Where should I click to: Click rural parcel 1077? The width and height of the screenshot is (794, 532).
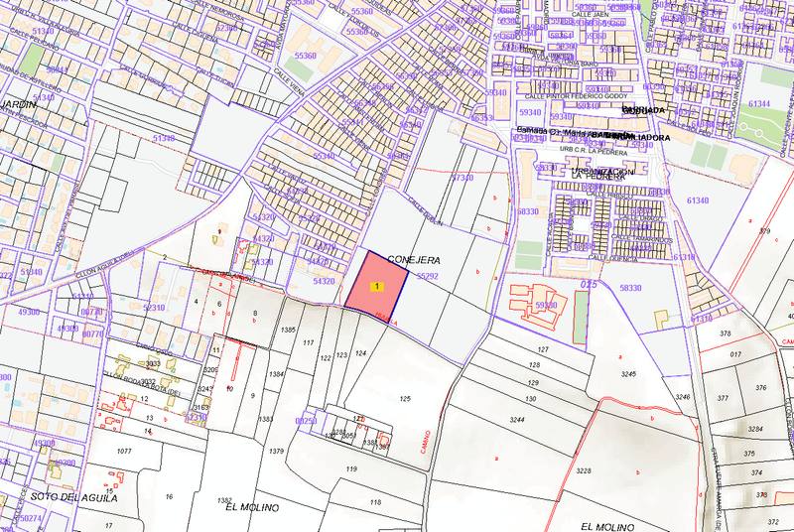(124, 451)
